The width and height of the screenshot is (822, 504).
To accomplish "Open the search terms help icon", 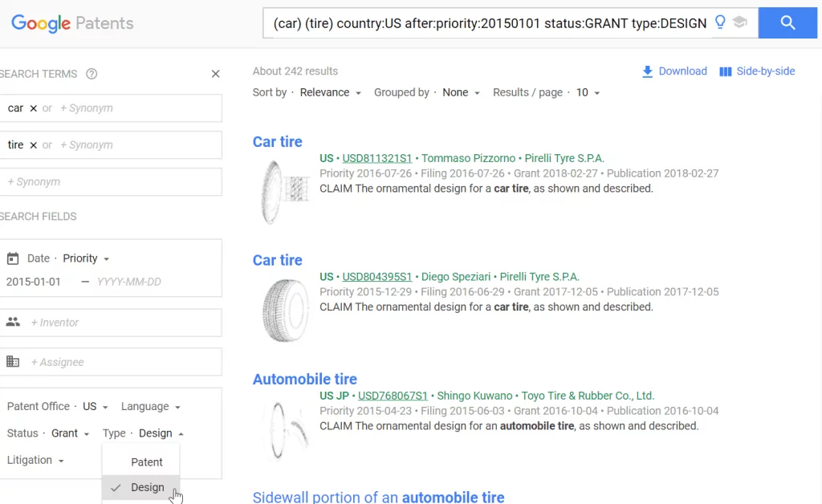I will [92, 74].
